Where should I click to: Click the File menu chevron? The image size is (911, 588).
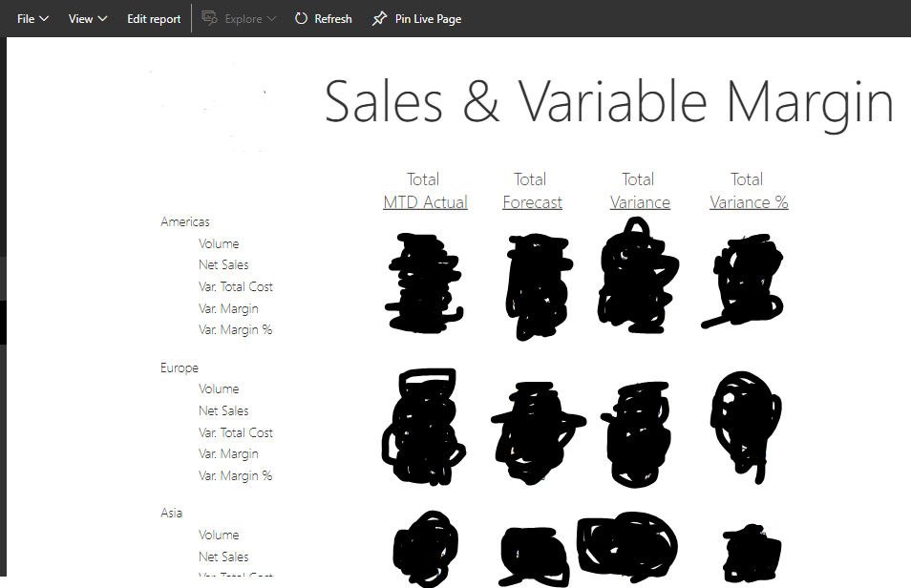(44, 18)
